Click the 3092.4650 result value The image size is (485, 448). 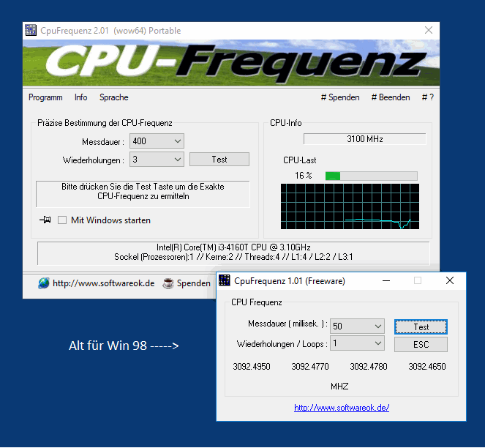(427, 367)
